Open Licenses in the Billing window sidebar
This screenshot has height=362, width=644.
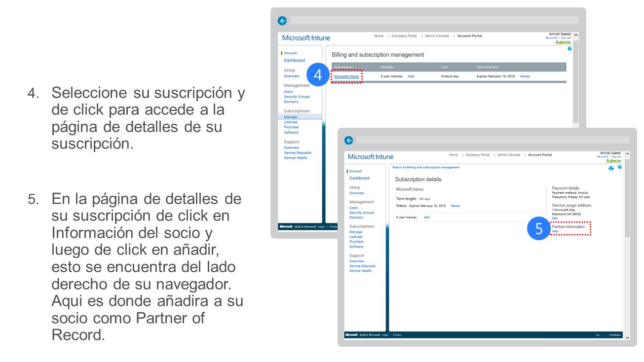coord(291,122)
